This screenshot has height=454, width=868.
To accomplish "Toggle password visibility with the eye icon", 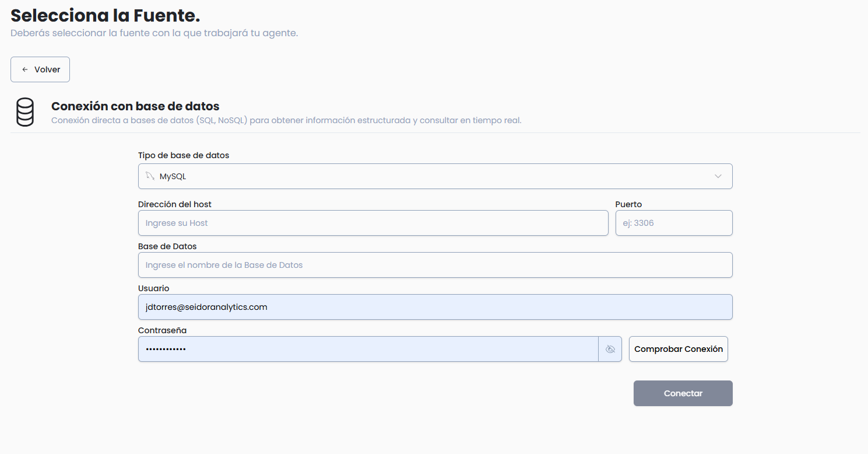I will (x=610, y=349).
